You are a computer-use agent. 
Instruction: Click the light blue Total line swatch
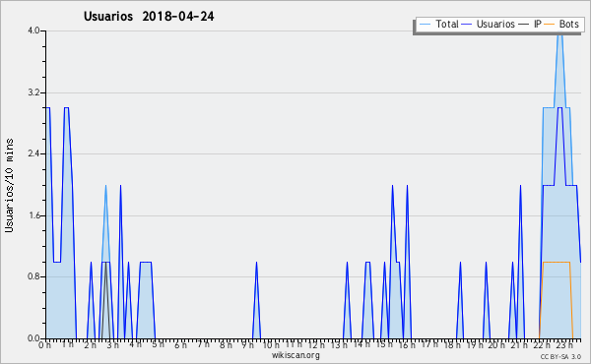[x=425, y=24]
